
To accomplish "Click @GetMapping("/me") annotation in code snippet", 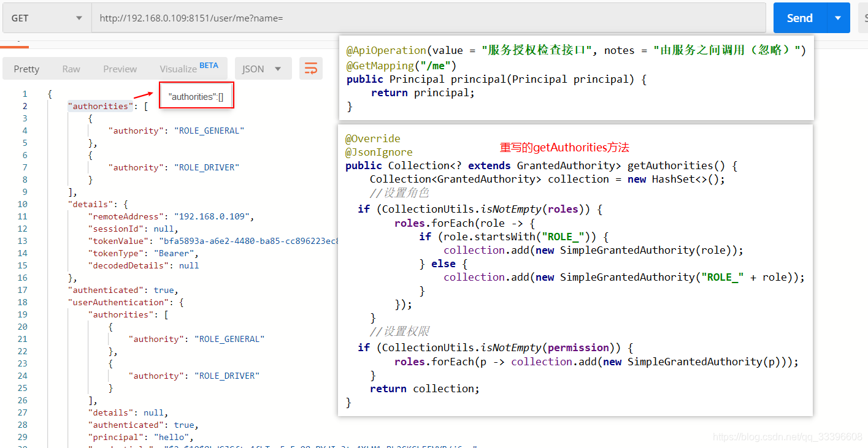I will click(401, 66).
